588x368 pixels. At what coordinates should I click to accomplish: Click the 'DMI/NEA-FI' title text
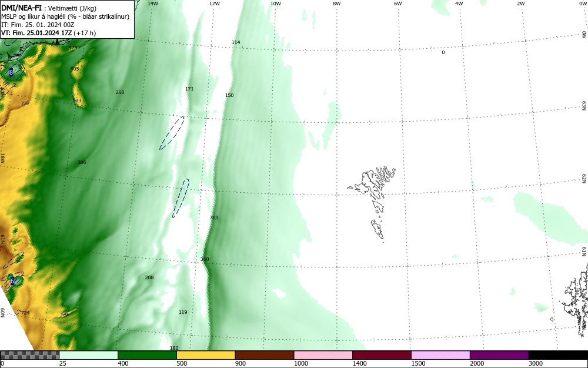(x=21, y=8)
